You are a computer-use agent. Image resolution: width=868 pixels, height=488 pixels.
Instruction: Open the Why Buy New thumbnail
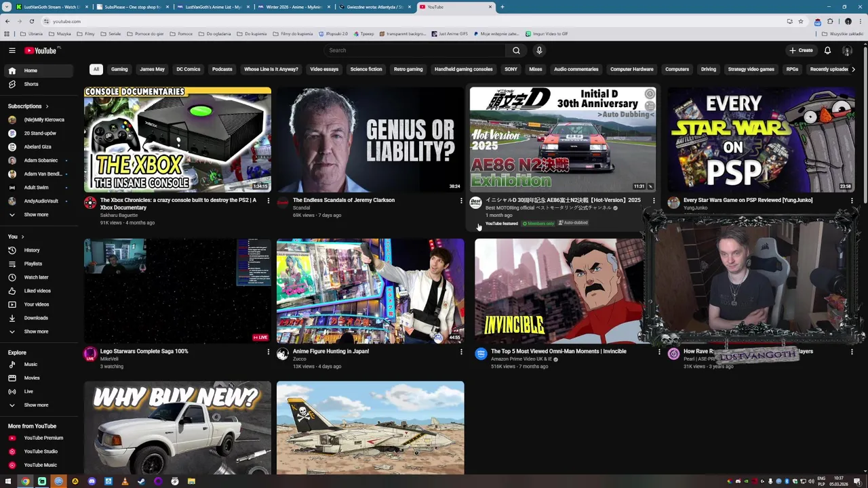[x=178, y=428]
